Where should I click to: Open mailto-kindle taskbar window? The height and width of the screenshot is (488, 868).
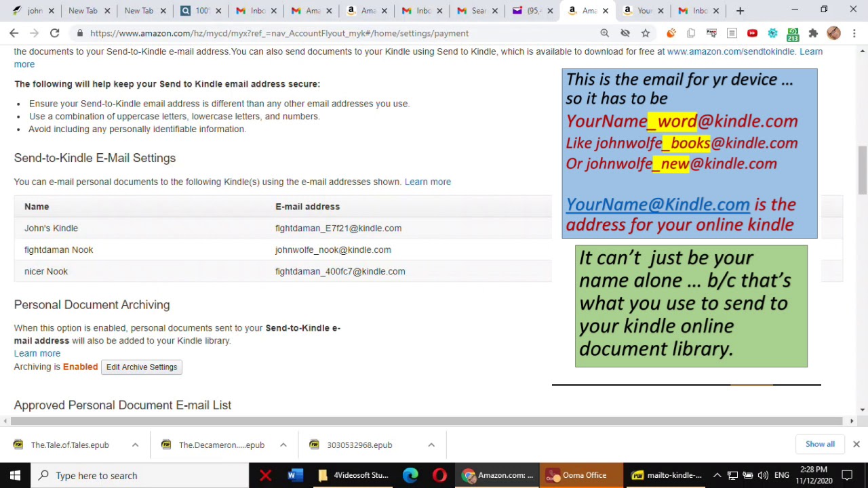tap(667, 475)
